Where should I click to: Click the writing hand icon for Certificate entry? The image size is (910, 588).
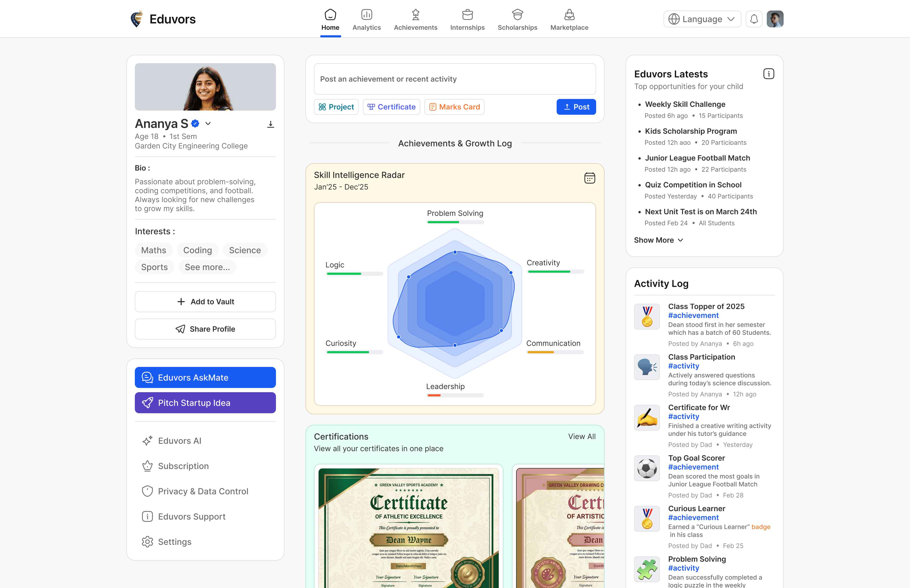(647, 418)
